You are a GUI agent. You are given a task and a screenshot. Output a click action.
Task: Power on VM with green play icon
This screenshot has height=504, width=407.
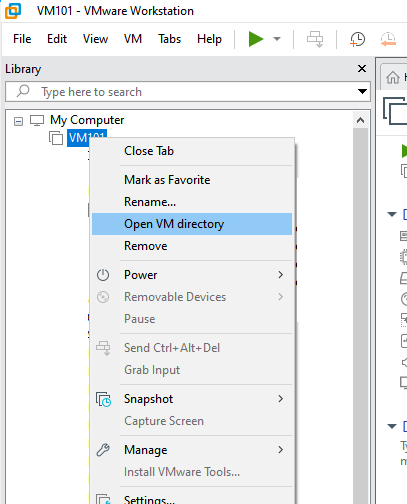(256, 39)
